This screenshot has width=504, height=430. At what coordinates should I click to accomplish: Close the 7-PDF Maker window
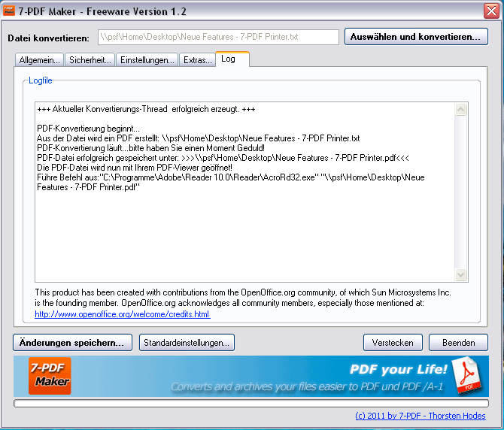point(491,11)
